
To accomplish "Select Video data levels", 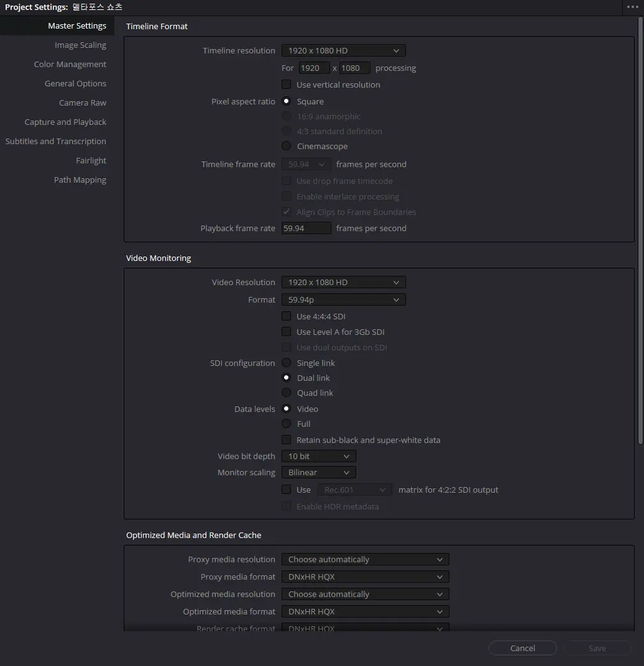I will click(287, 409).
